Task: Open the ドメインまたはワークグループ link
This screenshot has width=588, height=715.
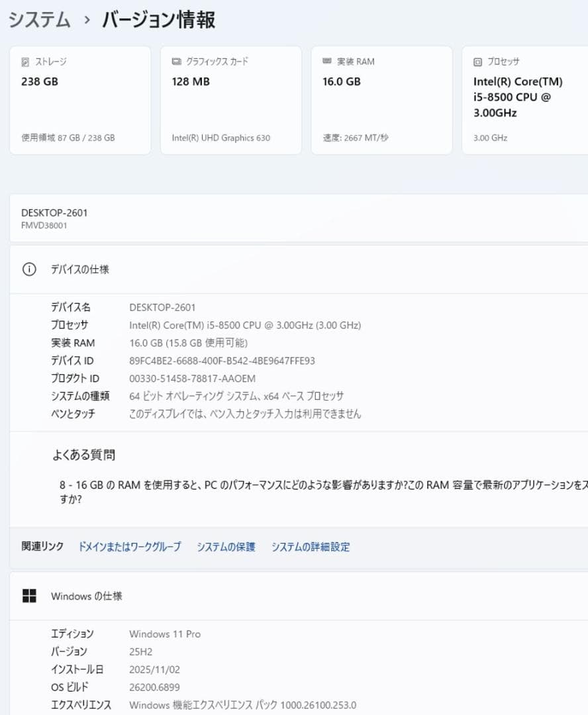Action: (129, 547)
